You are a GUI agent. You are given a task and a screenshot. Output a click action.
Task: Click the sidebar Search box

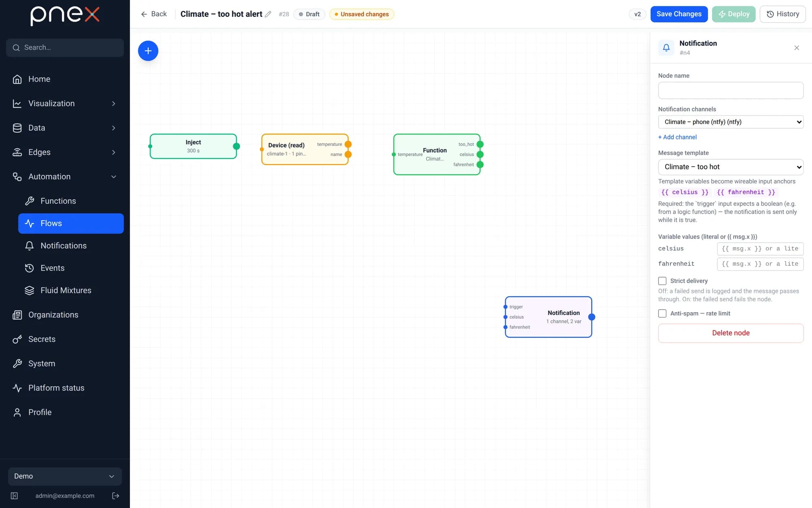(65, 48)
